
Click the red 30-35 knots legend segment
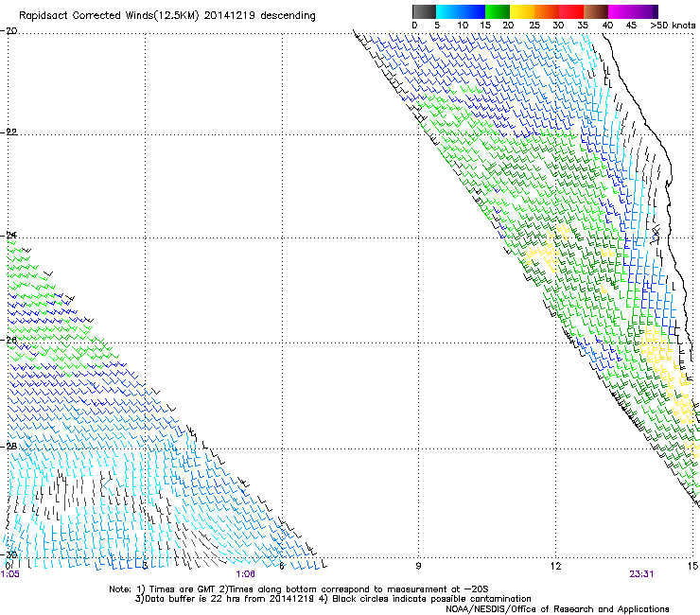click(571, 11)
